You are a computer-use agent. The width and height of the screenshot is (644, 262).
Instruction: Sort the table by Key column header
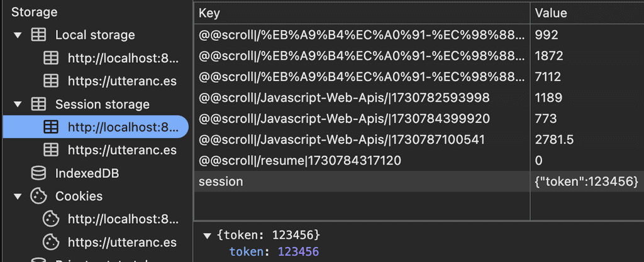coord(362,13)
